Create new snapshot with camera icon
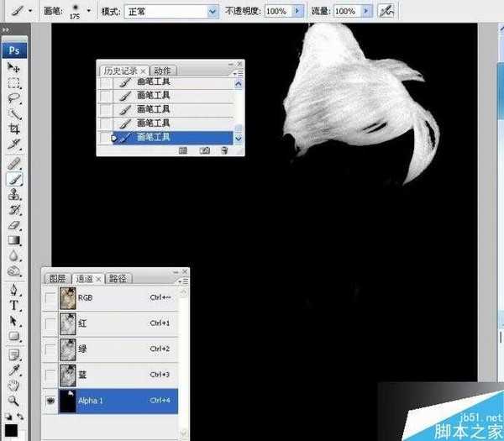This screenshot has width=504, height=441. pos(204,150)
